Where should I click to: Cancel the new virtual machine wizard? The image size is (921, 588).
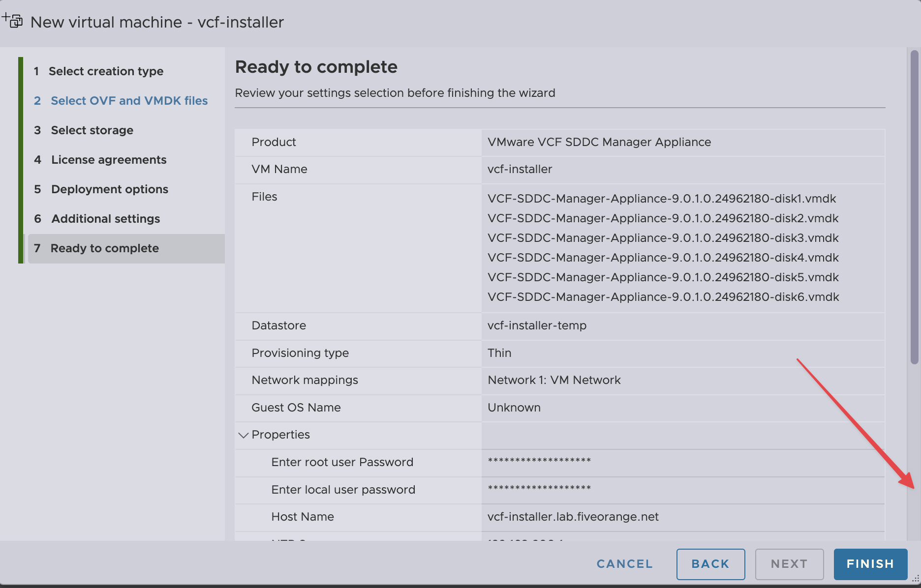tap(624, 564)
